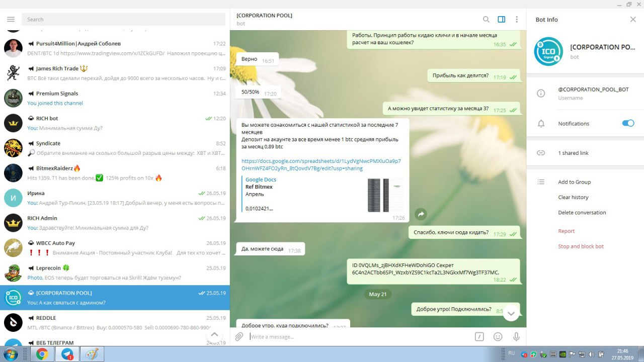Open the WBCC Auto Pay bot chat
This screenshot has height=362, width=644.
pyautogui.click(x=115, y=248)
